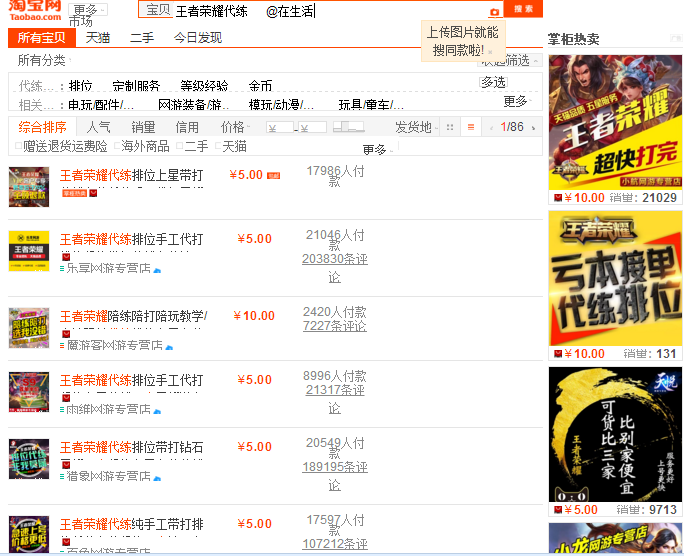Check 海外商品 filter
Image resolution: width=684 pixels, height=556 pixels.
click(117, 146)
